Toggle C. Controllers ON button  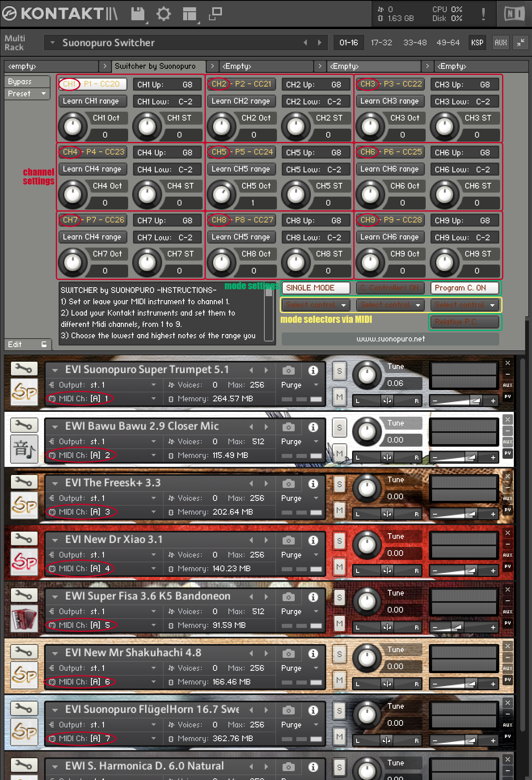pos(390,288)
